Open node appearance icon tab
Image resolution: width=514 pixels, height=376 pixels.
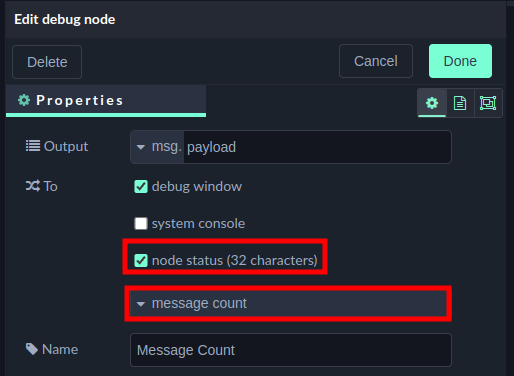488,103
